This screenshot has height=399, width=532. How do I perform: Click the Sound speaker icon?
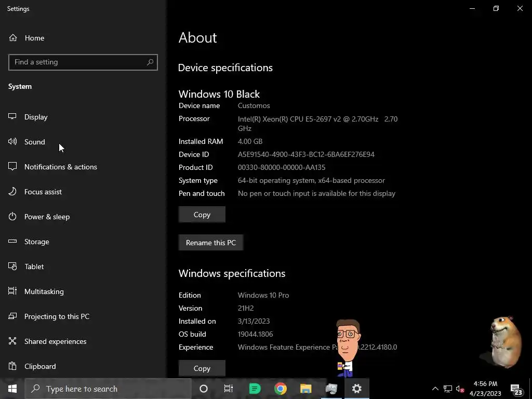[12, 141]
